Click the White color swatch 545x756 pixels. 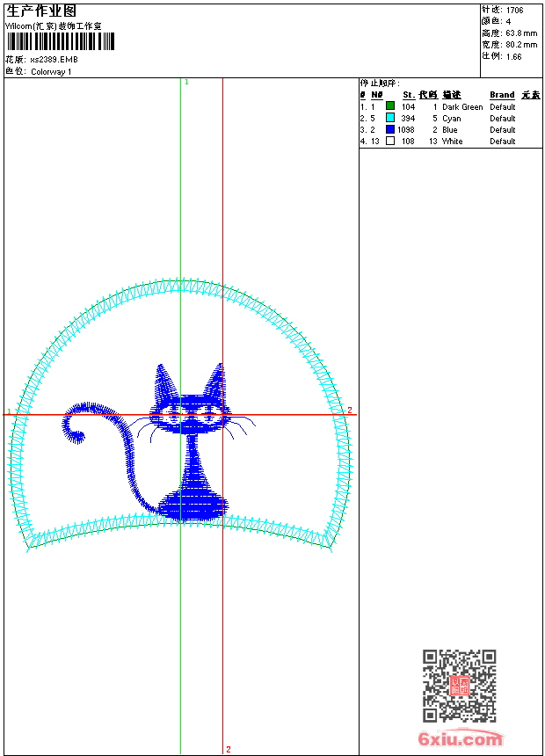390,141
